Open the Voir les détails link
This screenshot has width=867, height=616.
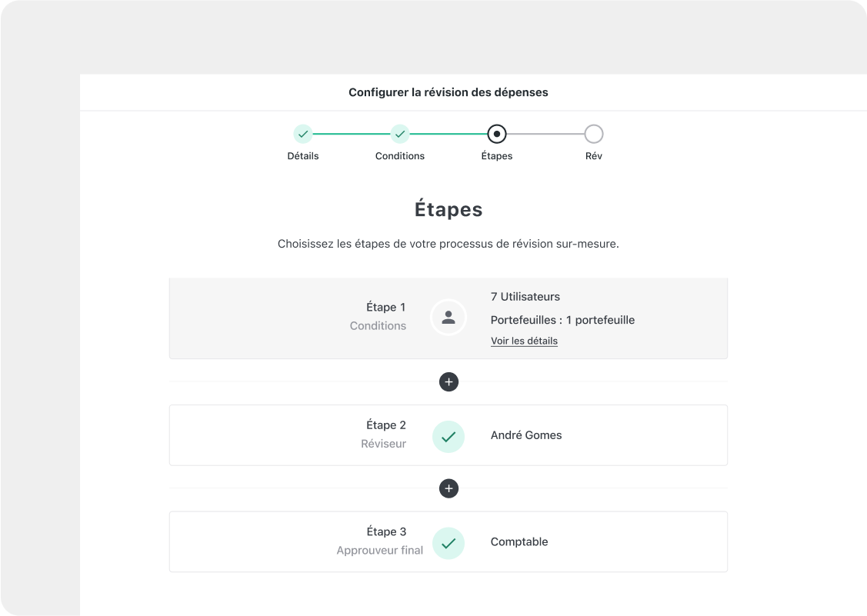(x=524, y=341)
